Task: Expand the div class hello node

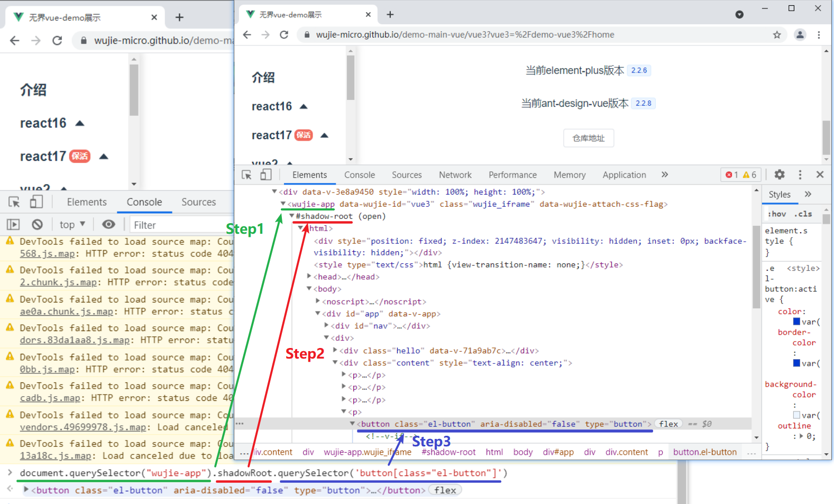Action: (x=335, y=350)
